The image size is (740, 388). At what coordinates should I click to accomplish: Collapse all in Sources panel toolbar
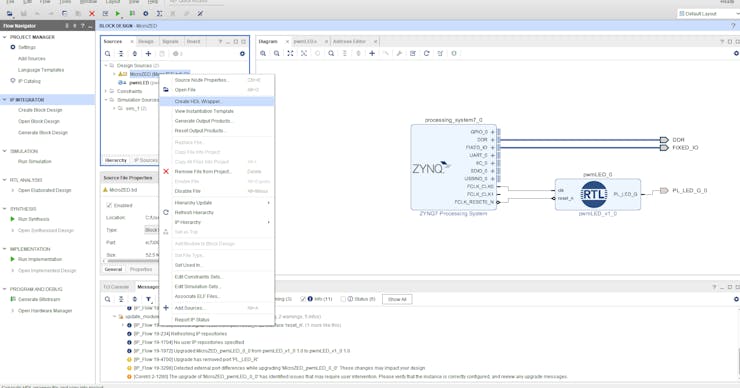click(121, 54)
